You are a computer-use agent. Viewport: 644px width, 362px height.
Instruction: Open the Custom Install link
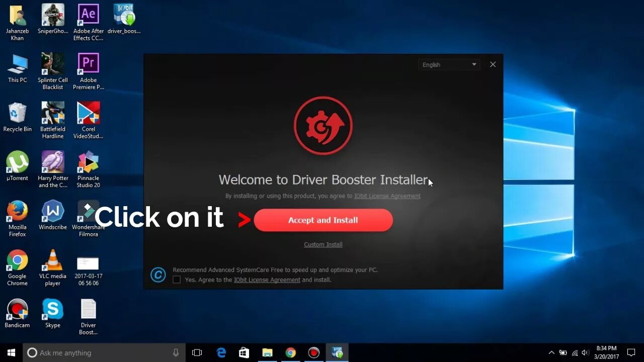[x=323, y=244]
